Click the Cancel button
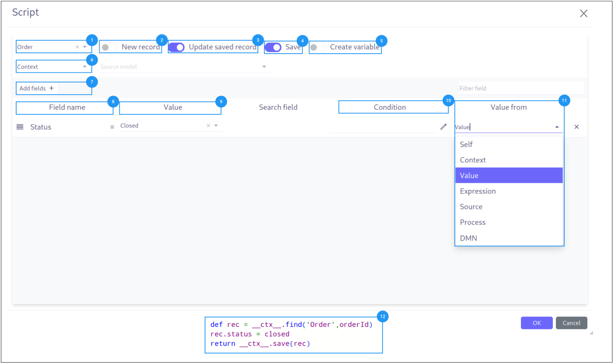This screenshot has width=614, height=364. 571,323
